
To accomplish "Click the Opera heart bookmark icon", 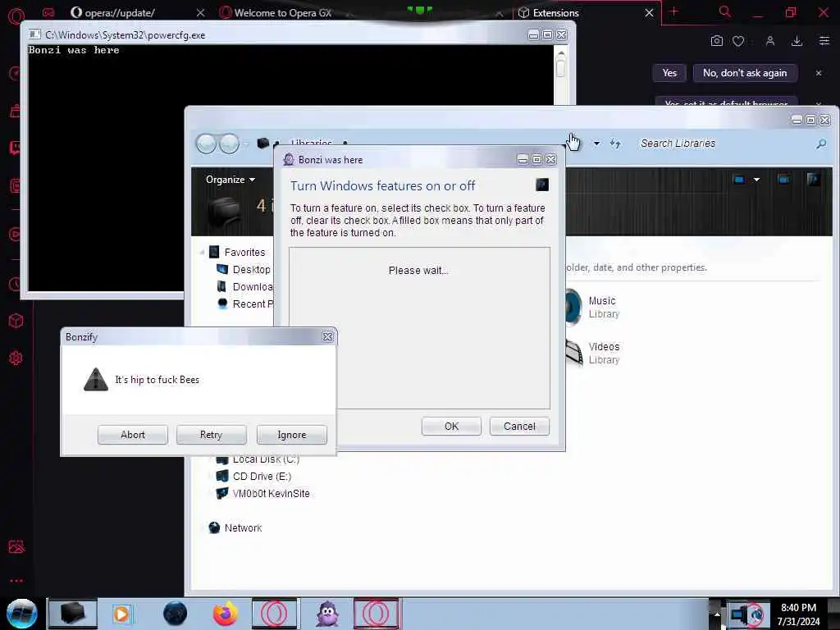I will [x=738, y=41].
